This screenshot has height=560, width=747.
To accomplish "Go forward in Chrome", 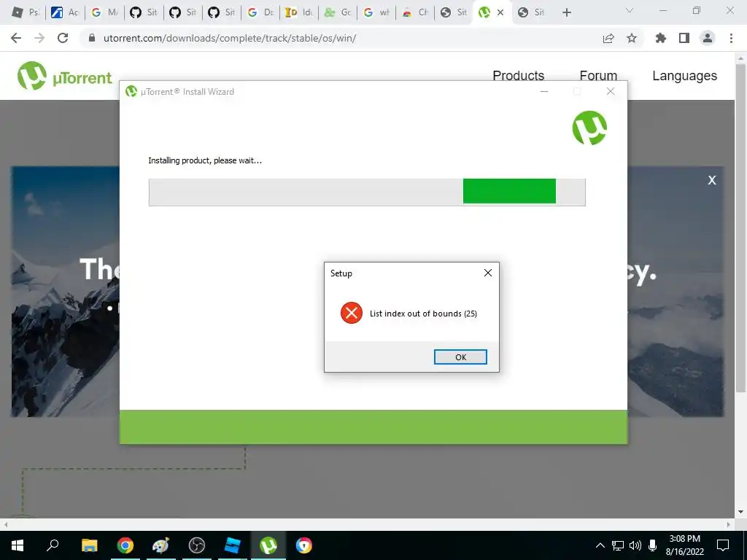I will coord(39,38).
